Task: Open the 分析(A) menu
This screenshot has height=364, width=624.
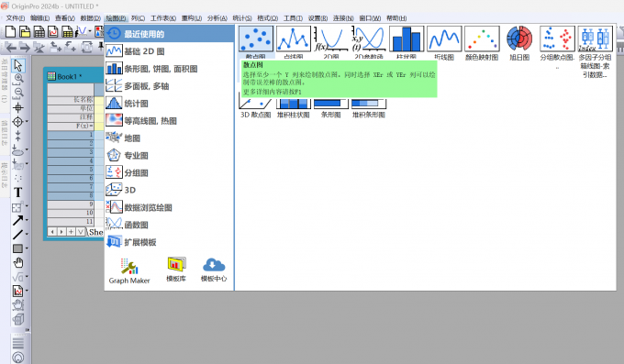Action: pyautogui.click(x=217, y=18)
